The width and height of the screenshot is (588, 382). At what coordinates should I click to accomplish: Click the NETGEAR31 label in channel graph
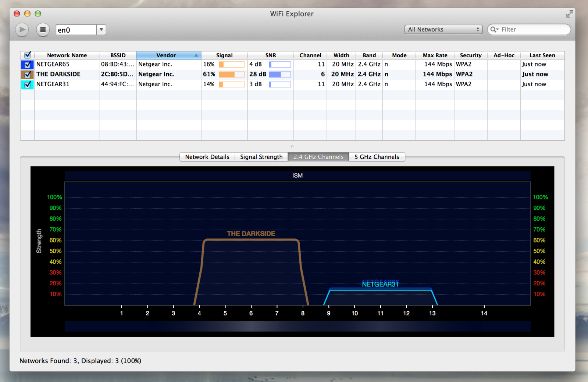[380, 284]
